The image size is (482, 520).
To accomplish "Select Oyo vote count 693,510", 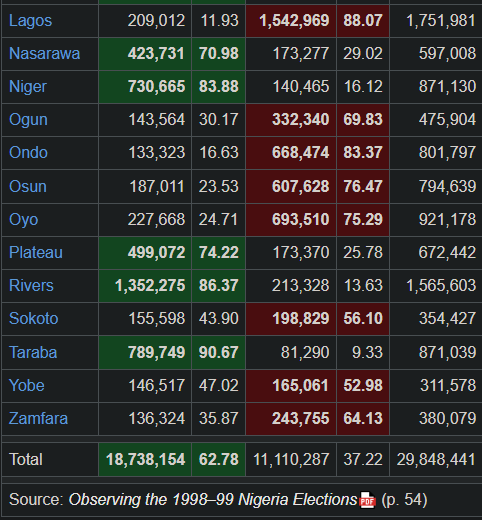I will click(x=301, y=220).
